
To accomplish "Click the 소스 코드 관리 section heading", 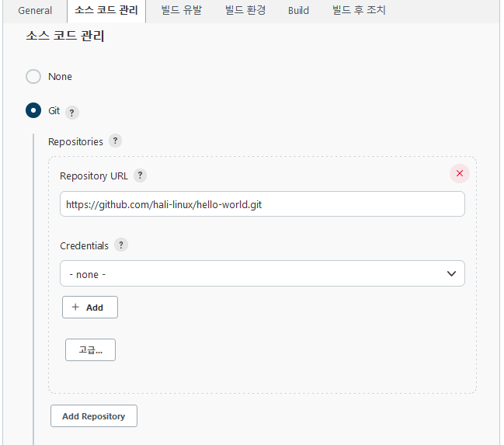I will [x=65, y=36].
